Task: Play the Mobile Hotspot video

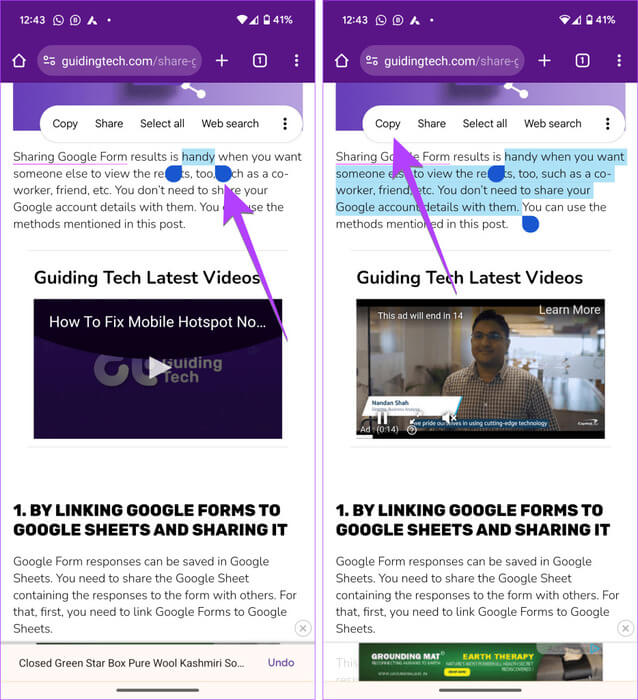Action: point(158,368)
